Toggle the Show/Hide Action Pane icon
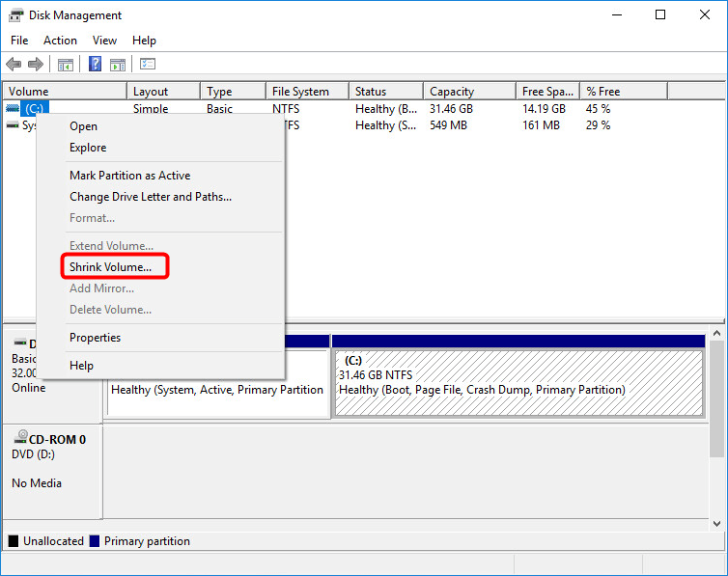The height and width of the screenshot is (576, 728). (118, 65)
